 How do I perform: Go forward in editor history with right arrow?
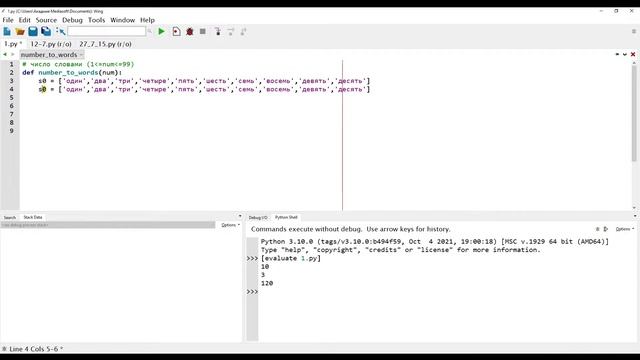[x=13, y=54]
